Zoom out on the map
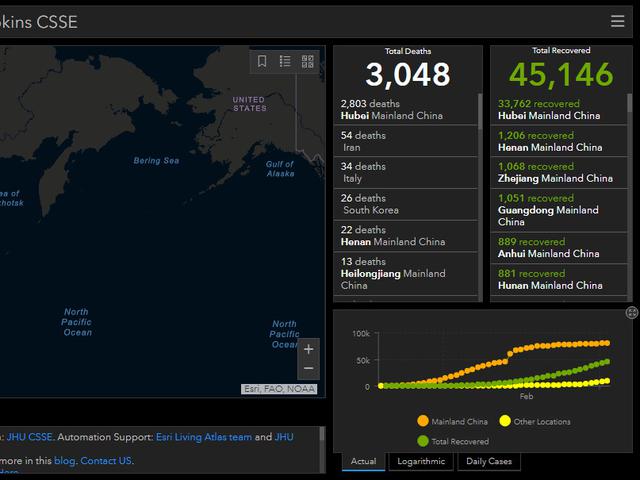Screen dimensions: 640x480 pyautogui.click(x=308, y=370)
